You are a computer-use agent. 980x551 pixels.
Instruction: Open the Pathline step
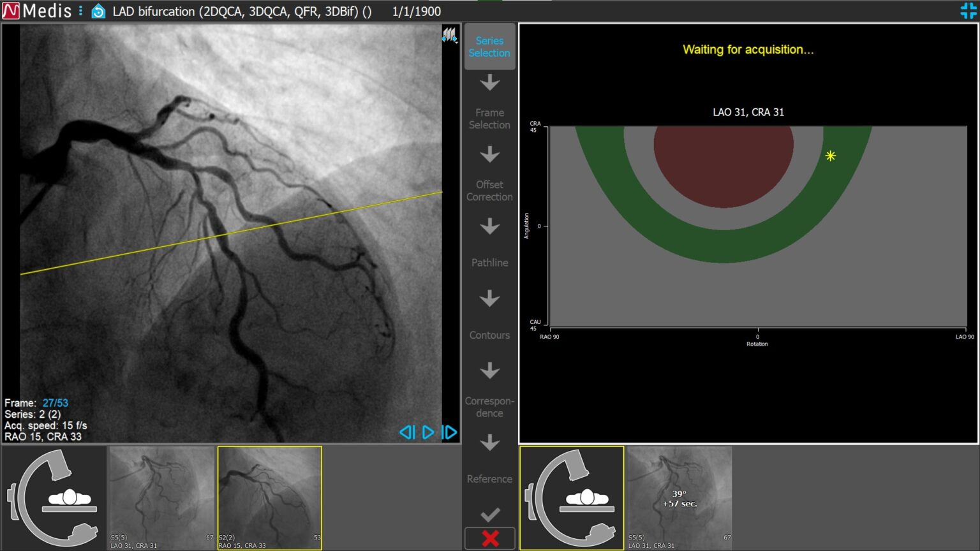[x=489, y=263]
